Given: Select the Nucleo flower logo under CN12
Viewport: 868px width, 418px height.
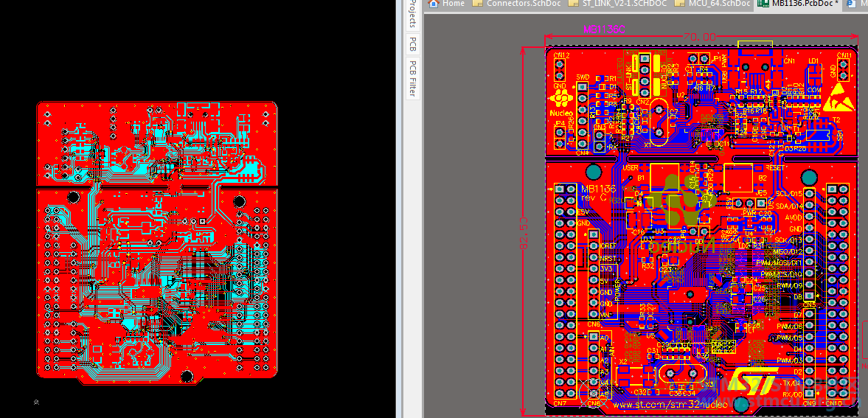Looking at the screenshot, I should [560, 99].
